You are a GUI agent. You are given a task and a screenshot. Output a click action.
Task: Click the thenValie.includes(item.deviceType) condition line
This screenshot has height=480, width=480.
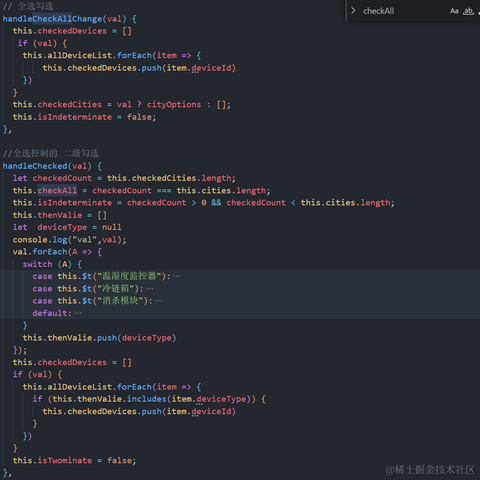point(149,399)
